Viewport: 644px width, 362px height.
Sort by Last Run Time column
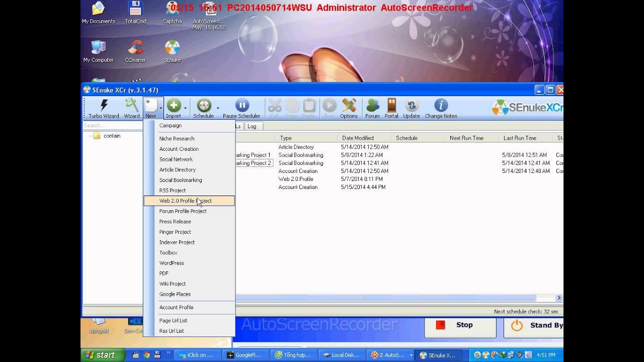pos(525,138)
